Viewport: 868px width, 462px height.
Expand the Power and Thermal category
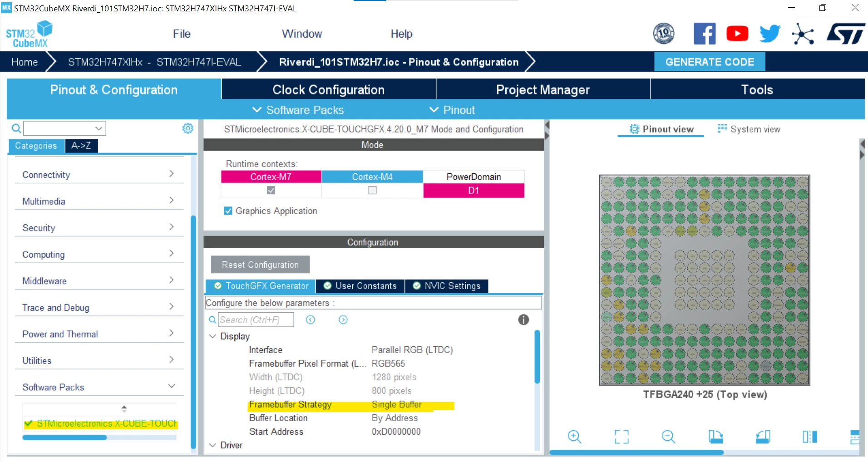(x=99, y=334)
